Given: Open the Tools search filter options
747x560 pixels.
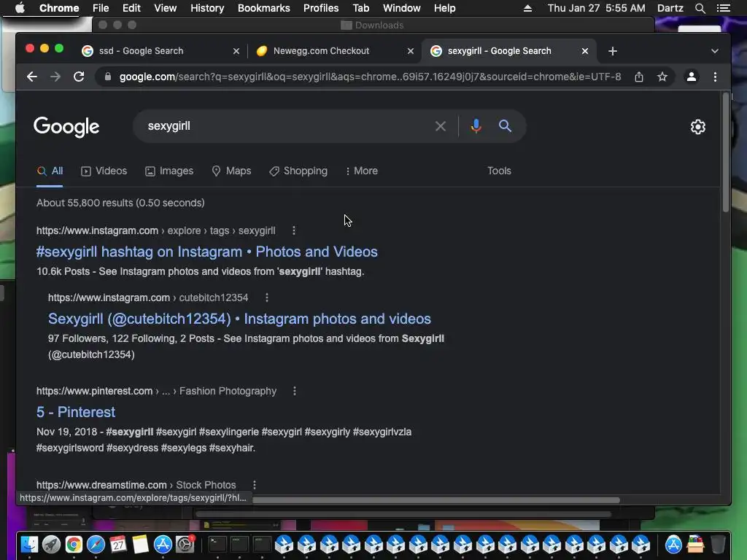Looking at the screenshot, I should (499, 171).
